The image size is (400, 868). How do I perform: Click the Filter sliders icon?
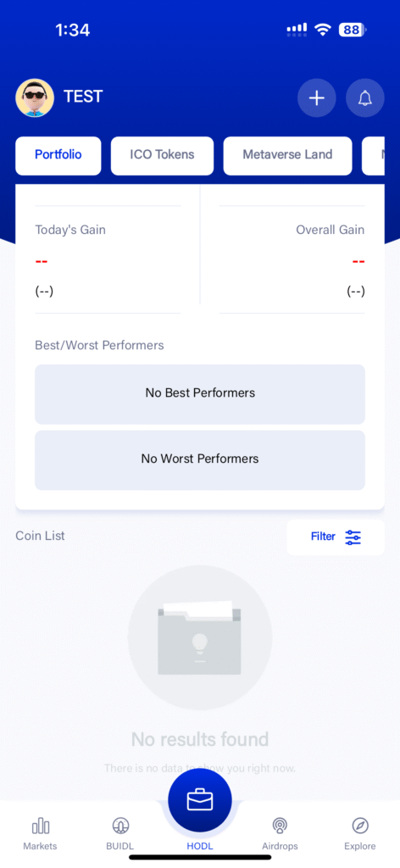[353, 537]
